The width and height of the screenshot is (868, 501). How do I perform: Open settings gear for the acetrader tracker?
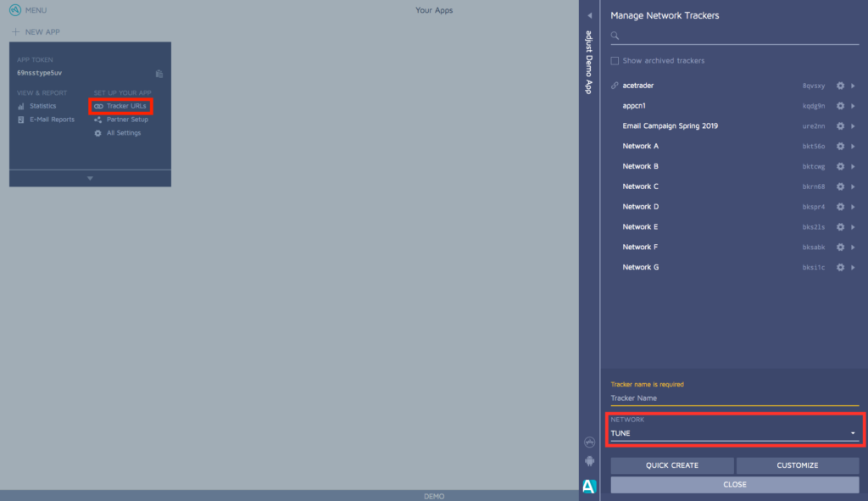840,86
